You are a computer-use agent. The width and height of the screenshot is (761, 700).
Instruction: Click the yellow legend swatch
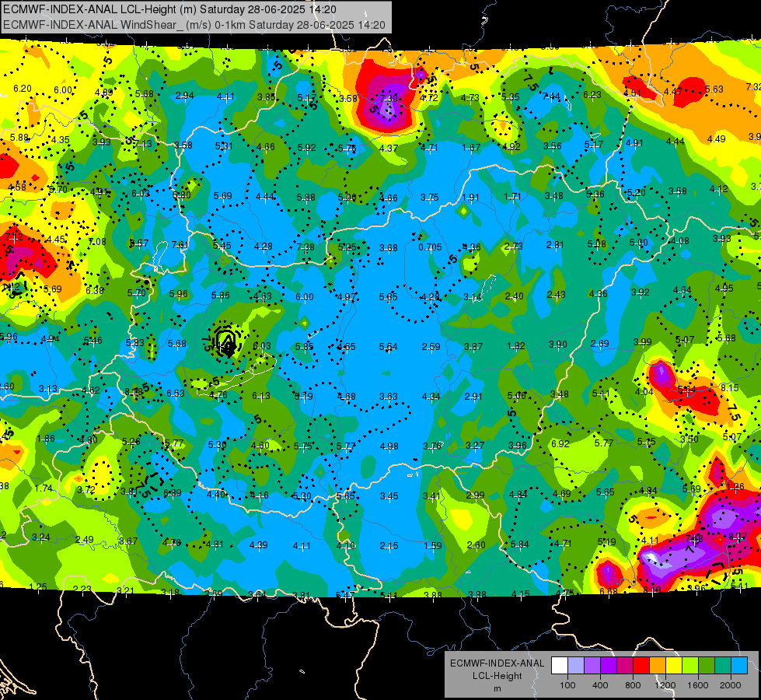click(674, 666)
